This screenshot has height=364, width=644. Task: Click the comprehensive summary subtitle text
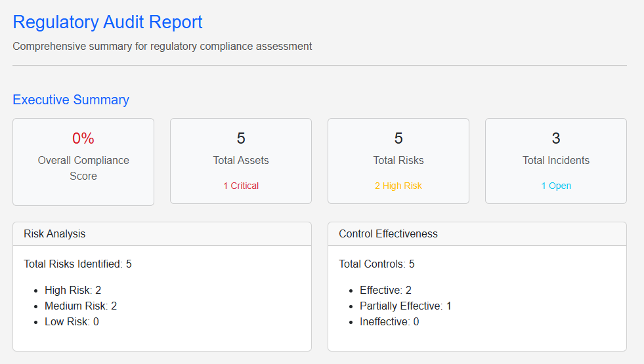(x=162, y=47)
